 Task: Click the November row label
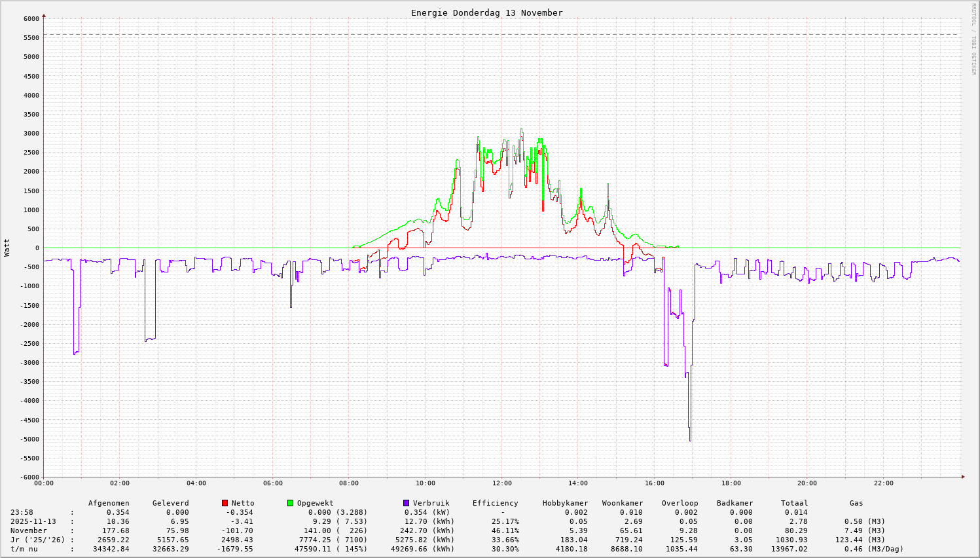28,530
